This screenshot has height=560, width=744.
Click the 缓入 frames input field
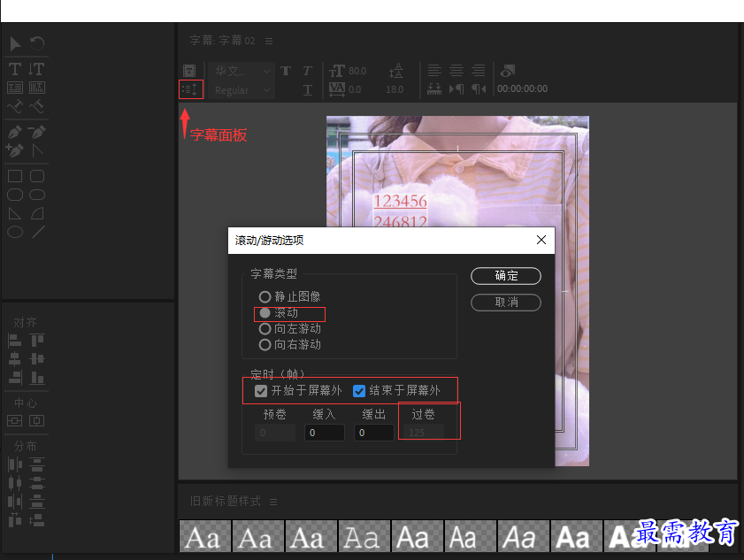click(x=324, y=433)
